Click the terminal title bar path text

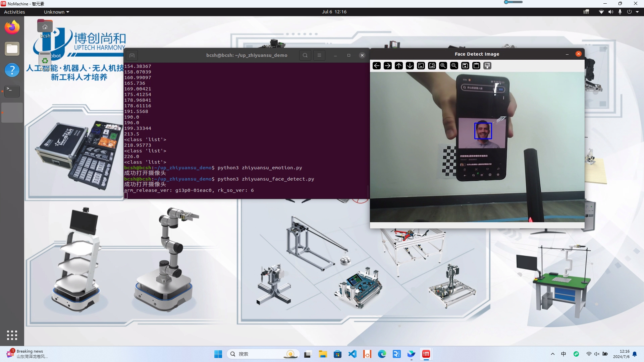tap(247, 55)
